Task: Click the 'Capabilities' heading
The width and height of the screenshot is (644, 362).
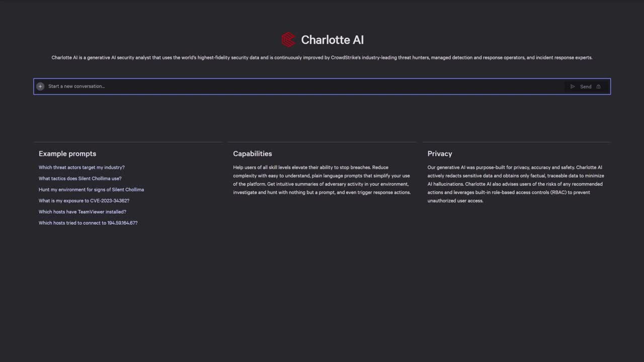Action: [x=253, y=154]
